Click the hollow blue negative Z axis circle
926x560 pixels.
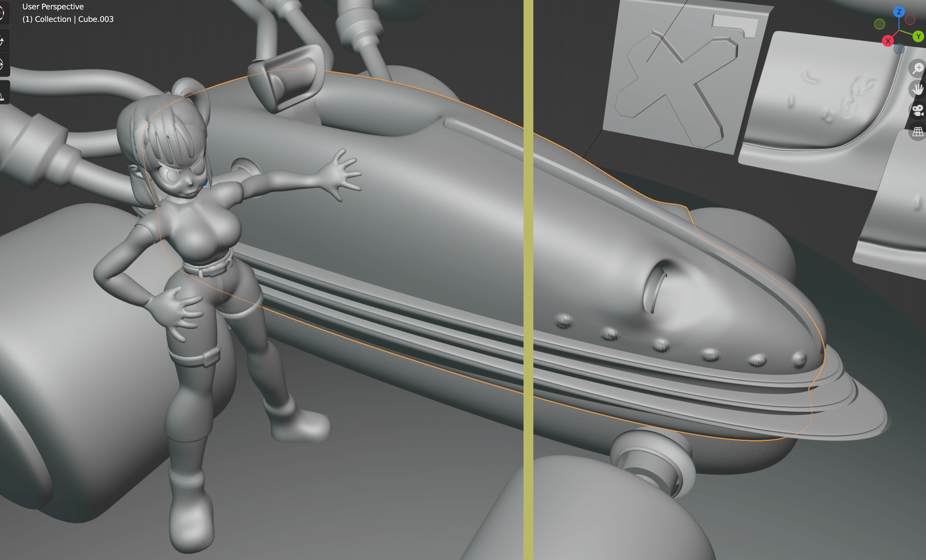899,48
